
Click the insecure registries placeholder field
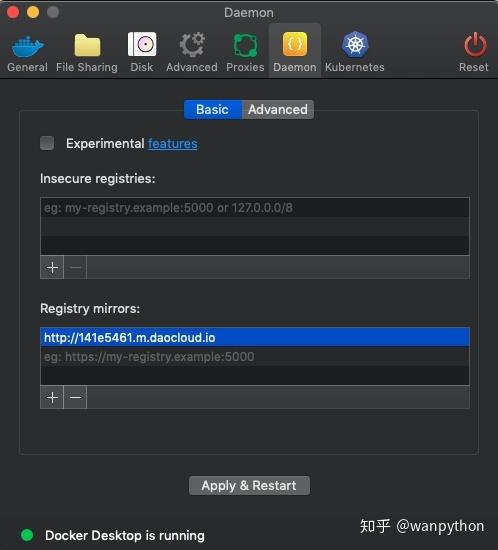pos(255,208)
